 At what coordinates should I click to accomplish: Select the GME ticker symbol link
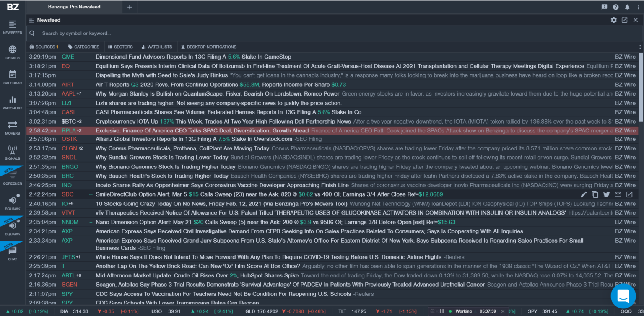69,57
